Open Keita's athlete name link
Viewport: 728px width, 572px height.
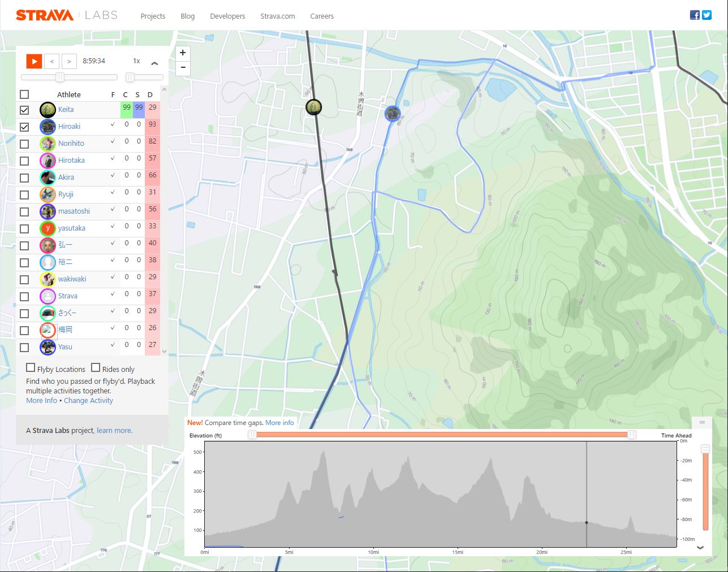point(66,110)
